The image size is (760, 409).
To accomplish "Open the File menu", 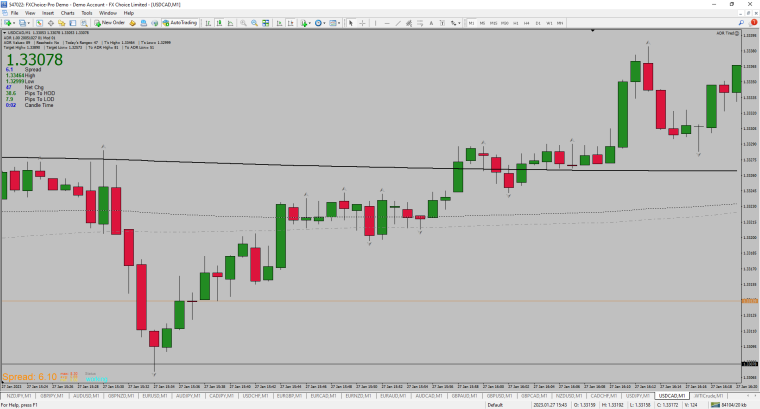I will coord(15,13).
